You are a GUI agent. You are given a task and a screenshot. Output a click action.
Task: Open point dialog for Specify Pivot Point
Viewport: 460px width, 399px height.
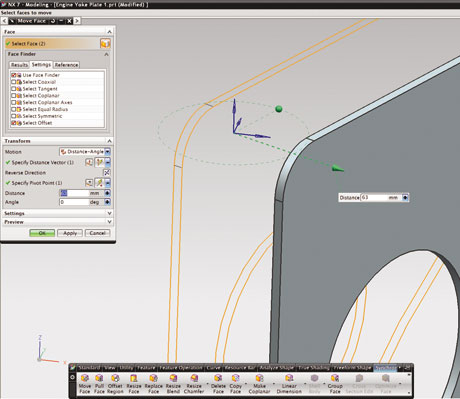[x=89, y=183]
